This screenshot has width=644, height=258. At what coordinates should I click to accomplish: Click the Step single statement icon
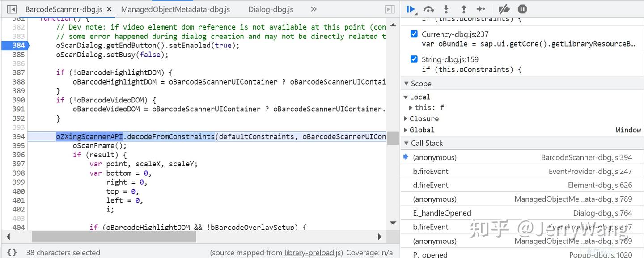point(481,9)
